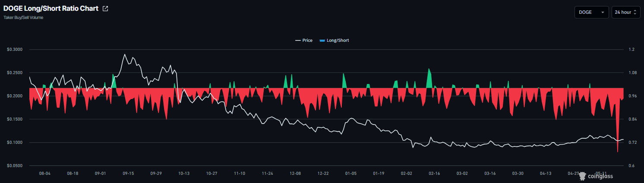Screen dimensions: 644x183
Task: Click the $0.2000 price axis label
Action: [14, 96]
